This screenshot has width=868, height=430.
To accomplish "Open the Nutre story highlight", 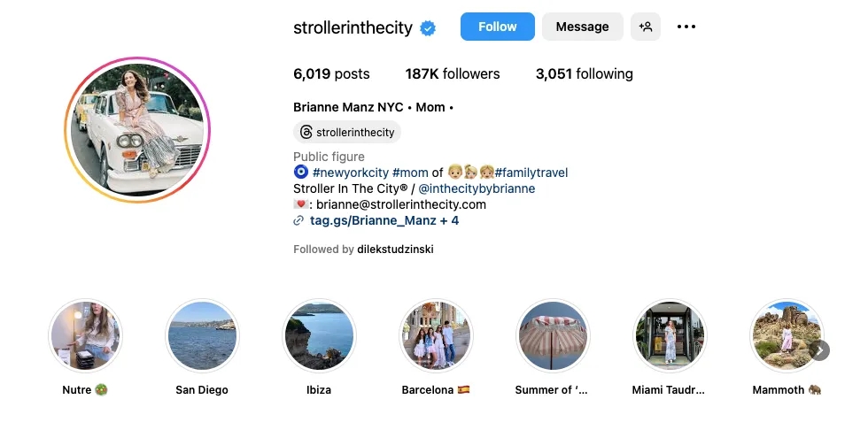I will click(x=85, y=336).
